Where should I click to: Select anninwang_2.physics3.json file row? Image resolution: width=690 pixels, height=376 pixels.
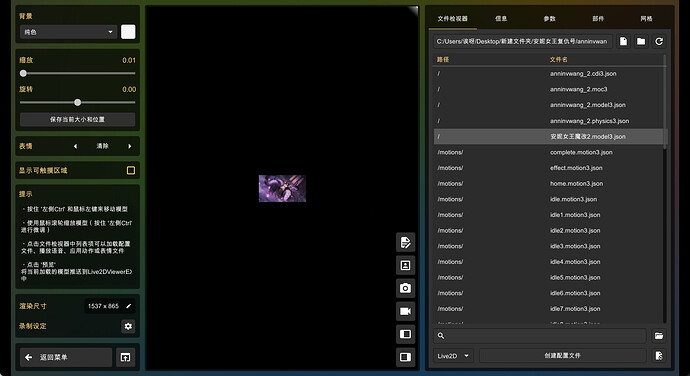tap(550, 121)
